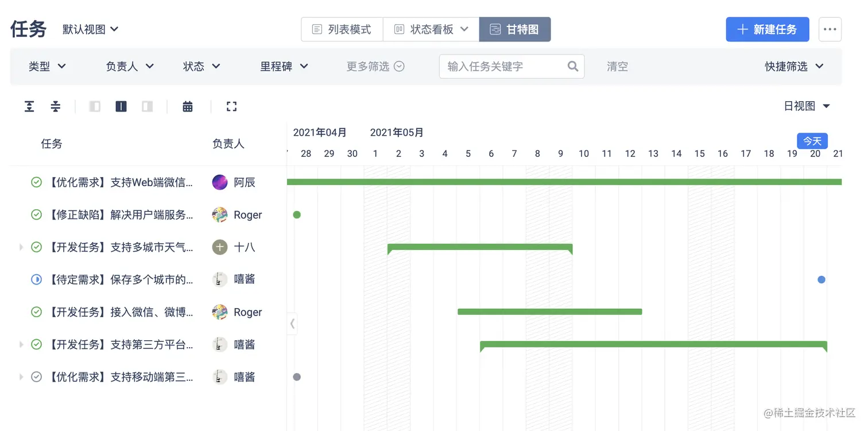Screen dimensions: 868x431
Task: Toggle status circle of 修正缺陷 task
Action: (36, 215)
